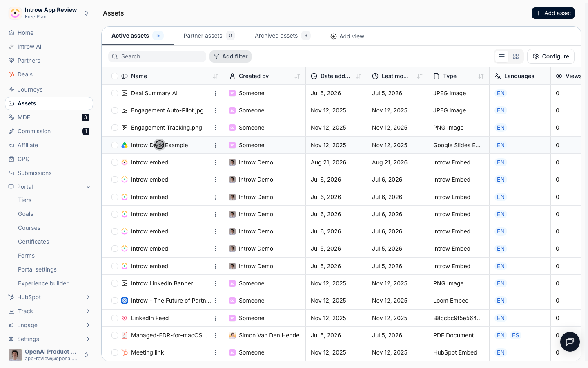588x368 pixels.
Task: Expand the Track sidebar section
Action: pos(88,311)
